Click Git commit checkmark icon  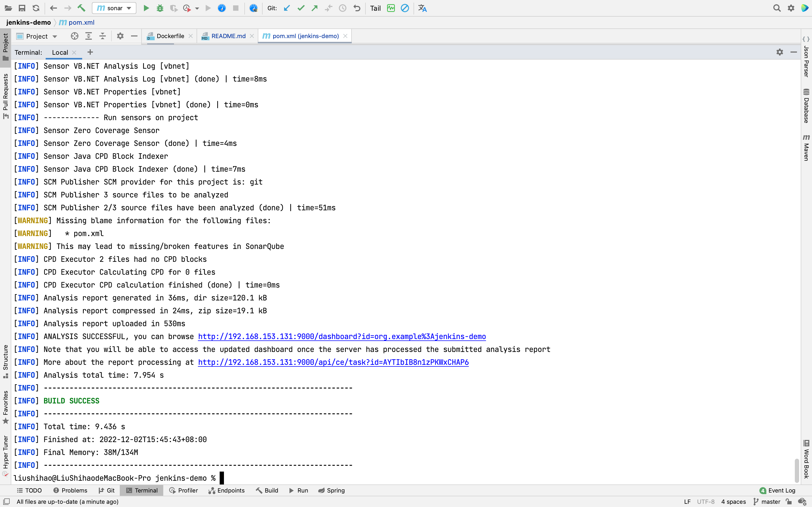coord(301,8)
